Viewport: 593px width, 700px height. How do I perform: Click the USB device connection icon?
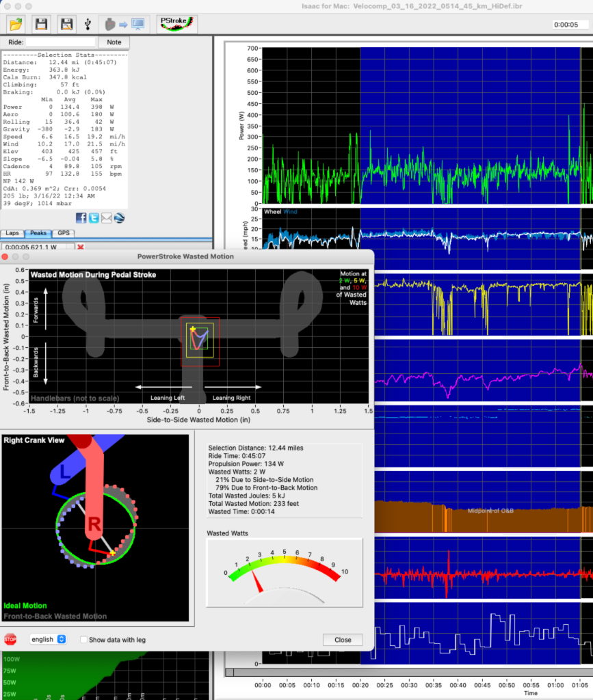coord(88,23)
